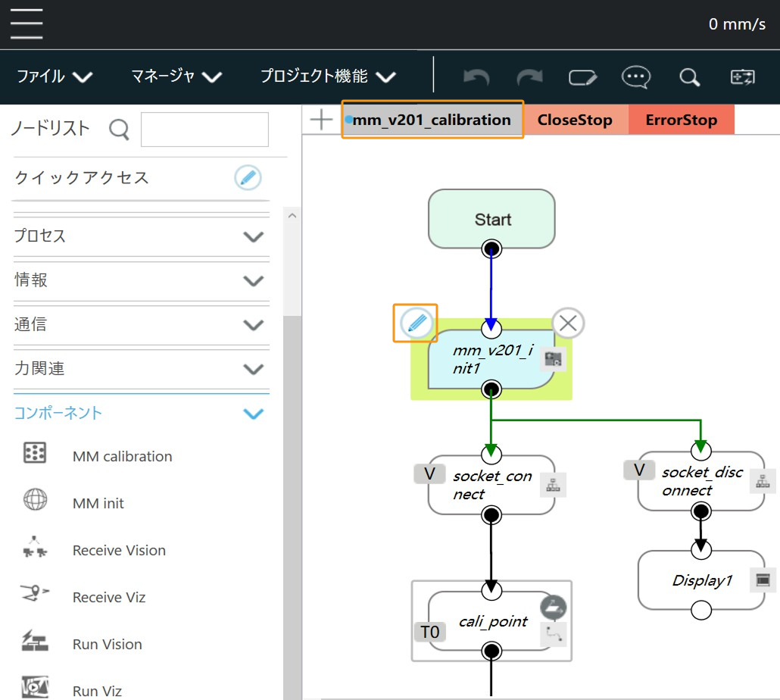Click the node list search input field
Screen dimensions: 780x700
tap(204, 130)
